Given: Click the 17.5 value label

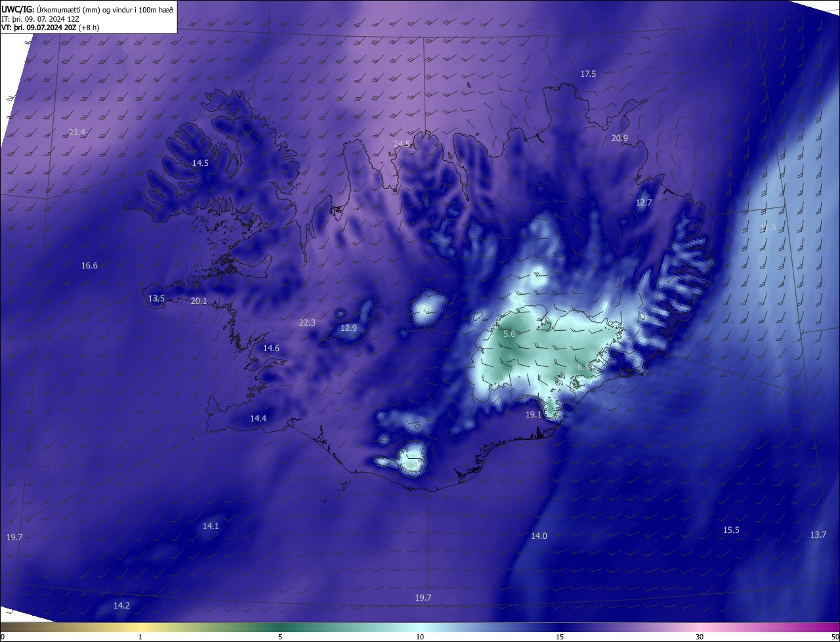Looking at the screenshot, I should pos(588,74).
